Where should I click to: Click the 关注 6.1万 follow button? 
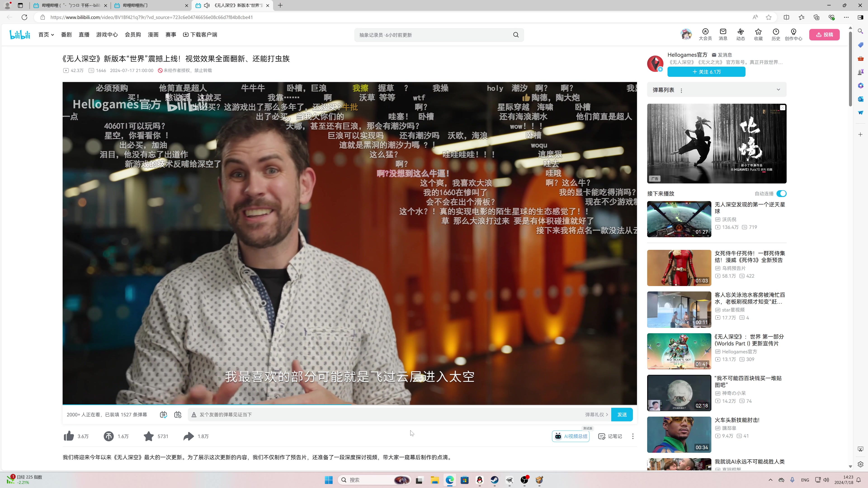706,72
